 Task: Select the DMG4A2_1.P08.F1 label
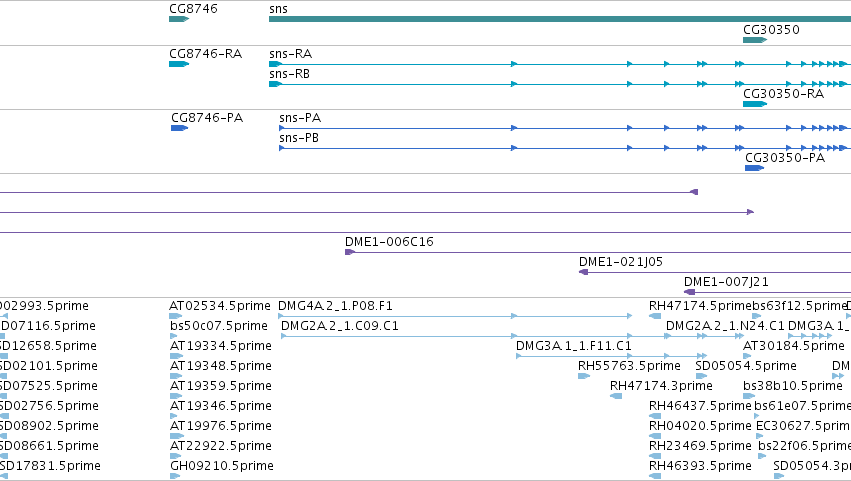[335, 306]
